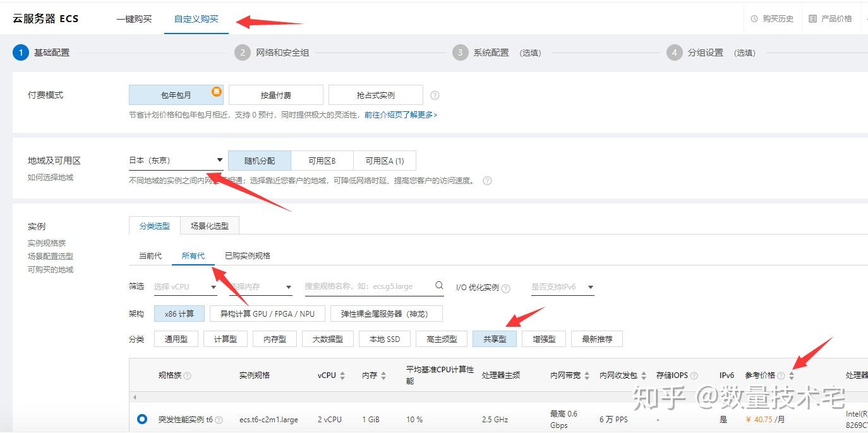Sort the vCPU column arrows

pos(342,375)
